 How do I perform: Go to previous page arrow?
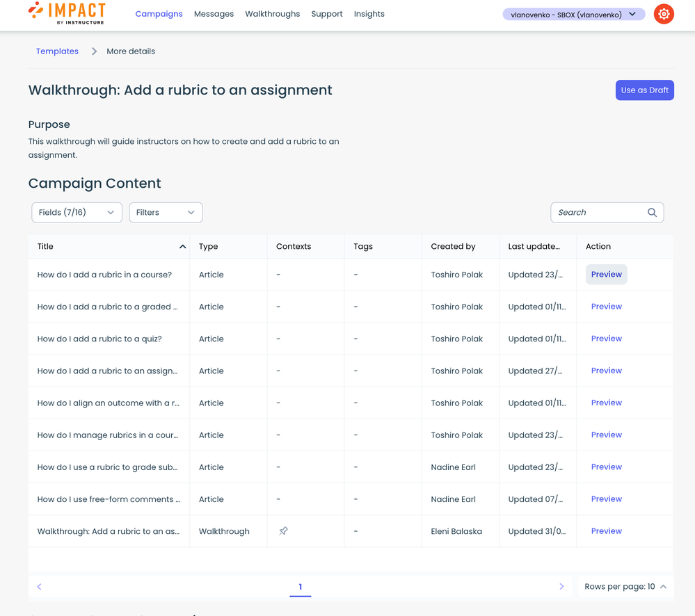click(40, 587)
